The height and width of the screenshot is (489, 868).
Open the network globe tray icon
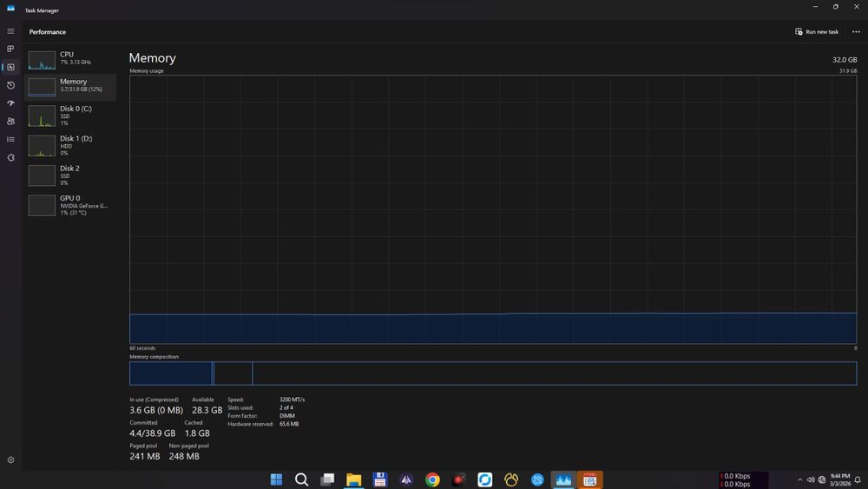[821, 479]
